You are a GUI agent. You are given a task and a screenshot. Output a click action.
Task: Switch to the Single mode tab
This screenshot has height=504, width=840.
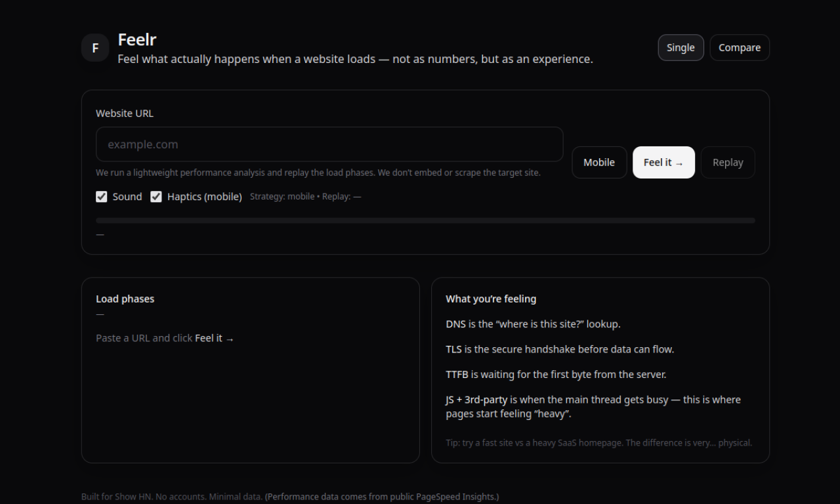coord(681,48)
